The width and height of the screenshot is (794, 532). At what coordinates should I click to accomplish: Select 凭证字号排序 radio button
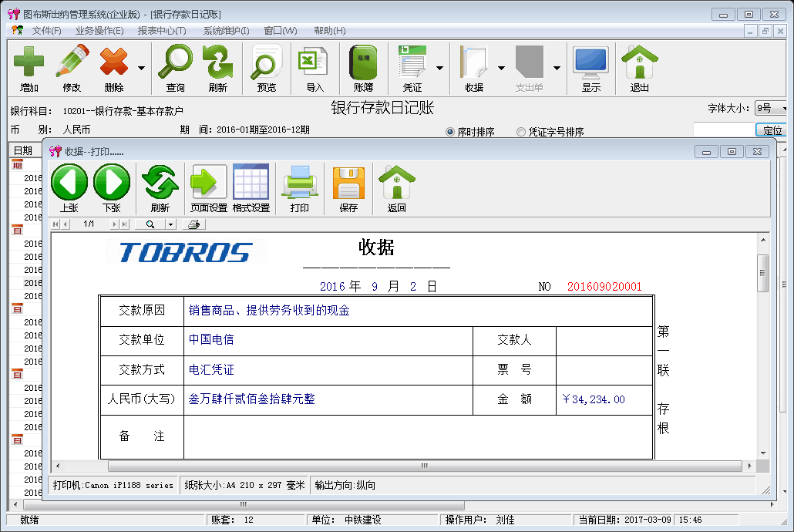(521, 132)
